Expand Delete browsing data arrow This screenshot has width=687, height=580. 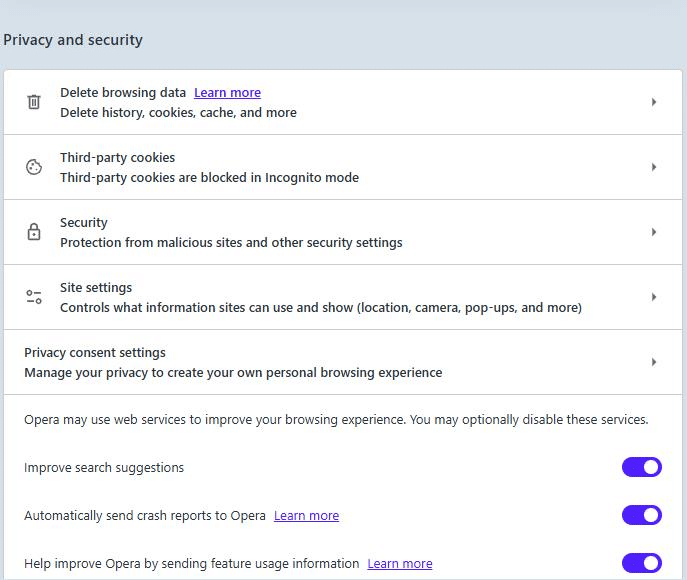tap(654, 102)
